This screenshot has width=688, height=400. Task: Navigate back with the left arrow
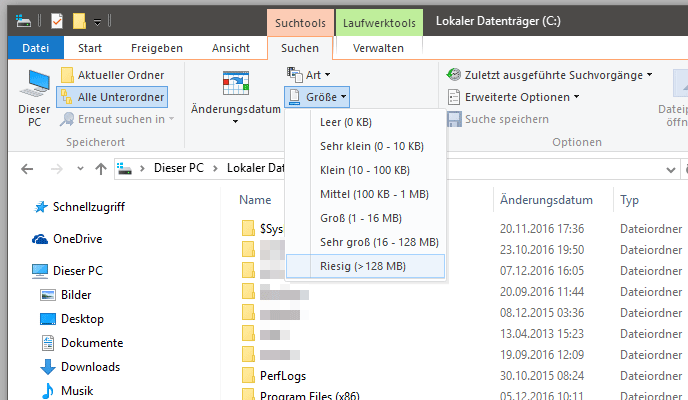pyautogui.click(x=27, y=168)
